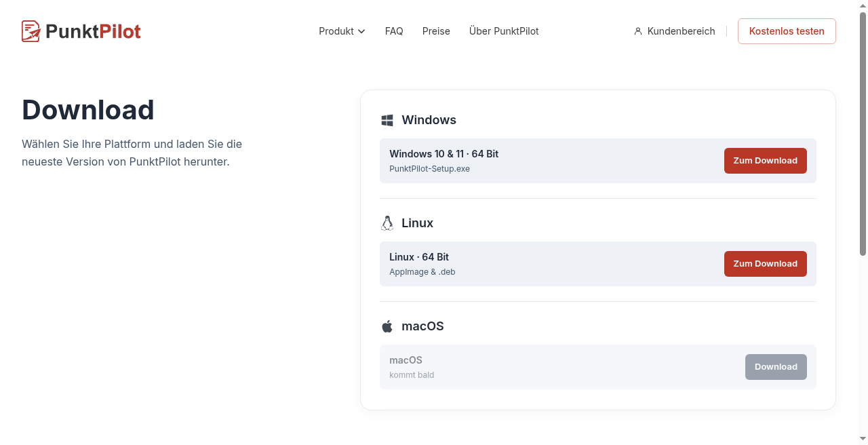Go to the Preise page
Image resolution: width=868 pixels, height=445 pixels.
(436, 31)
